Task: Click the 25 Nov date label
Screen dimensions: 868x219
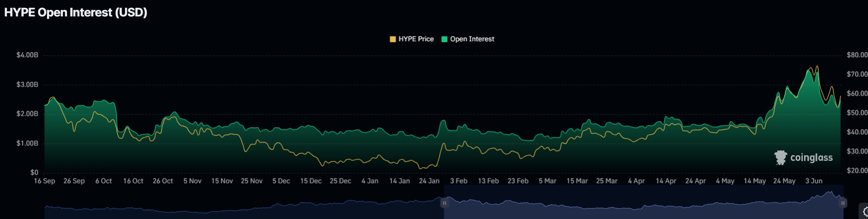Action: tap(252, 181)
